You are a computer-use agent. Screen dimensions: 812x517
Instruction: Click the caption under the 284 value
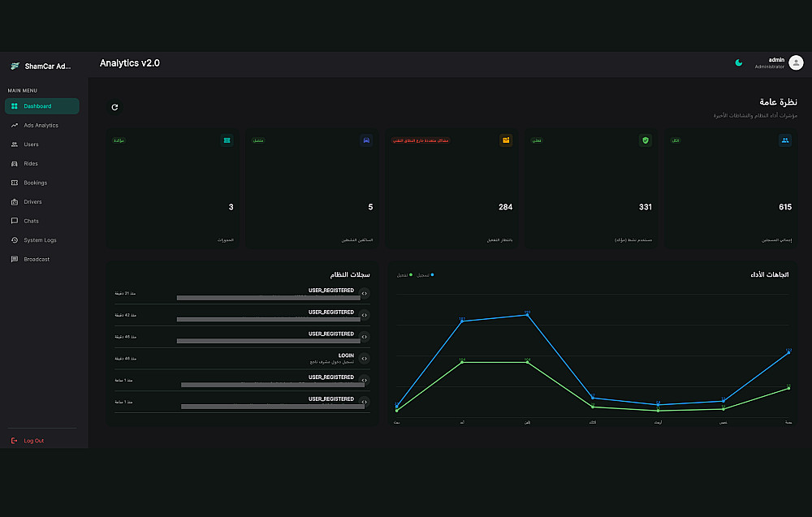(x=499, y=240)
